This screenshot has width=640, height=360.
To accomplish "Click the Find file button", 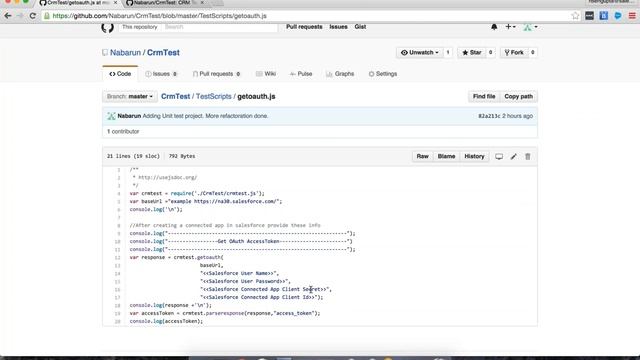I will click(484, 97).
